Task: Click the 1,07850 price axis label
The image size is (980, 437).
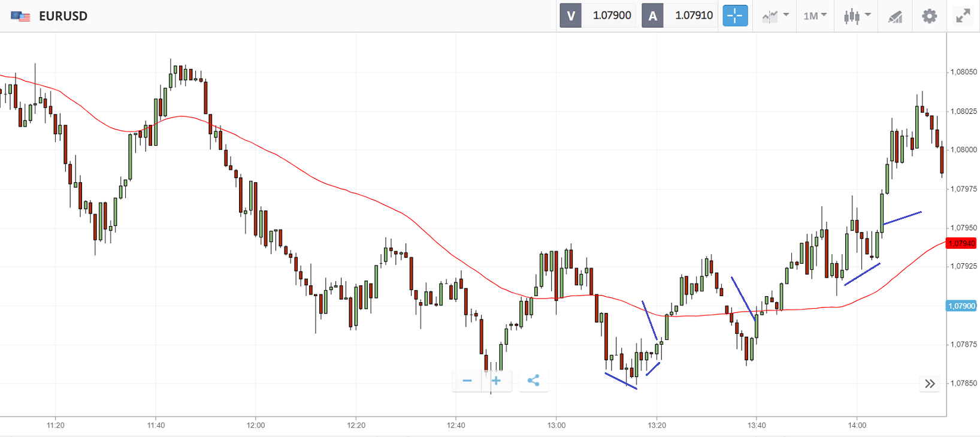Action: 963,383
